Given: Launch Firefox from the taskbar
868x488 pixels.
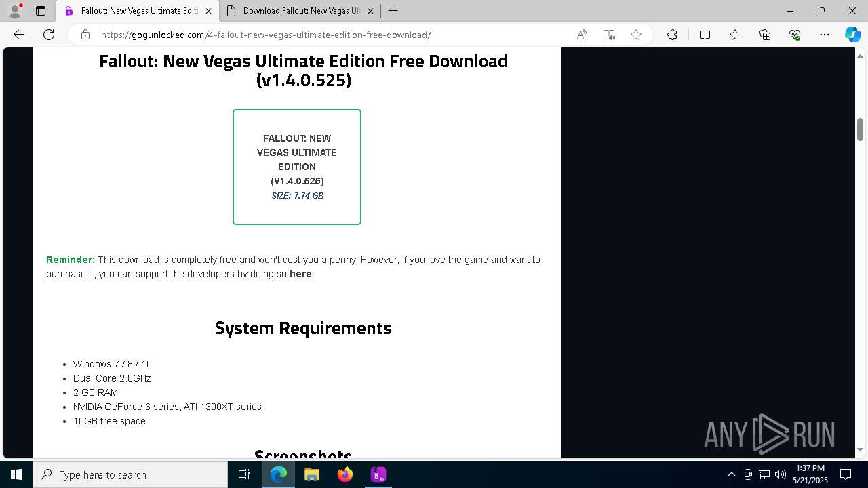Looking at the screenshot, I should click(x=345, y=474).
